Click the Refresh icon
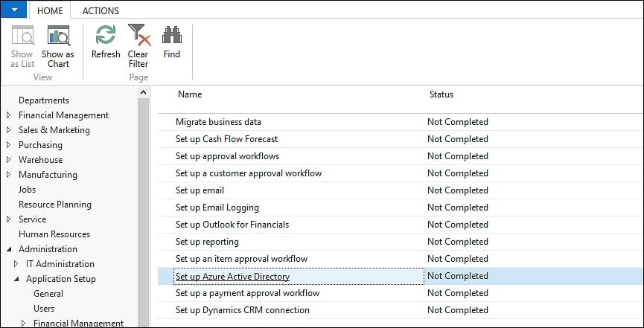The width and height of the screenshot is (644, 328). [106, 35]
